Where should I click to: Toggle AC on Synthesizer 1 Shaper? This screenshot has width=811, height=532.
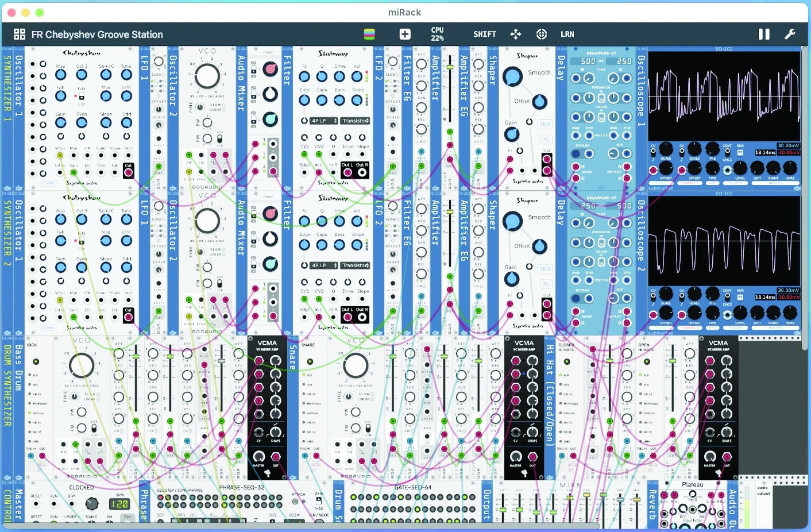tap(546, 139)
